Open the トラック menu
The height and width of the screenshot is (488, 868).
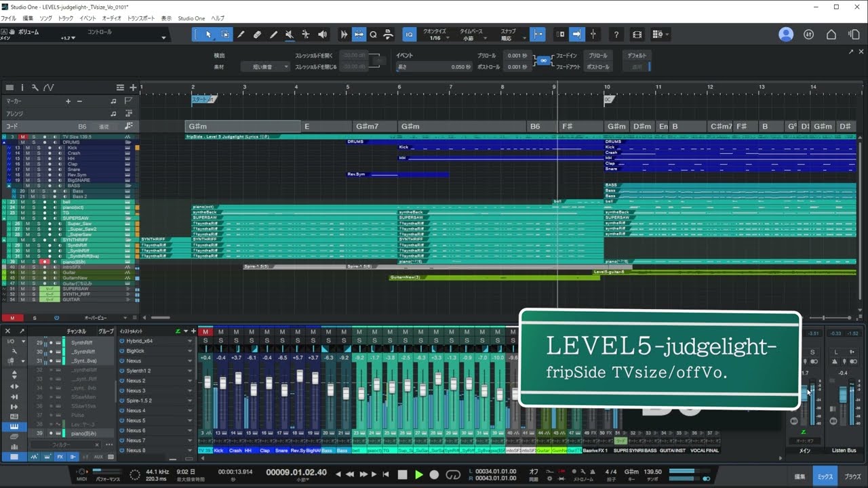tap(66, 18)
